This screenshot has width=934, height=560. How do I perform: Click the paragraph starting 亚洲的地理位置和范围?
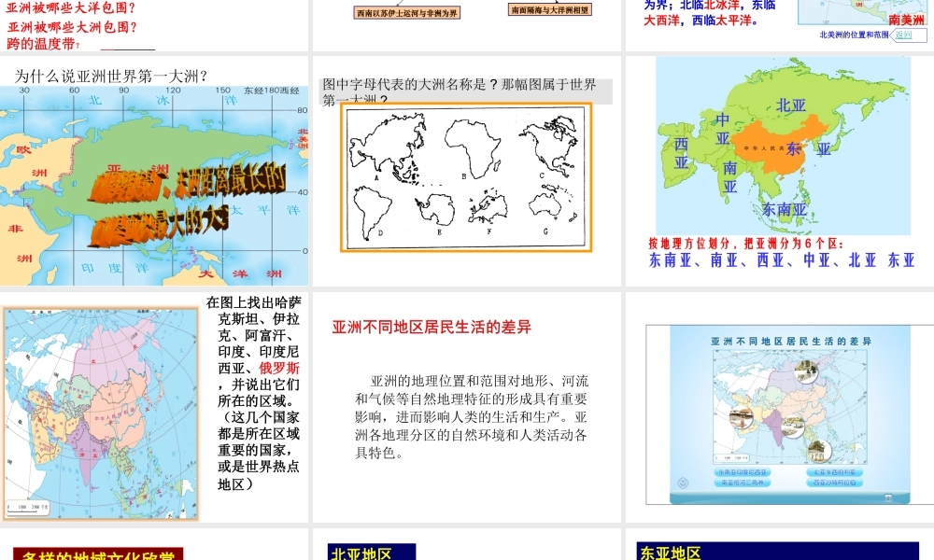(x=471, y=416)
